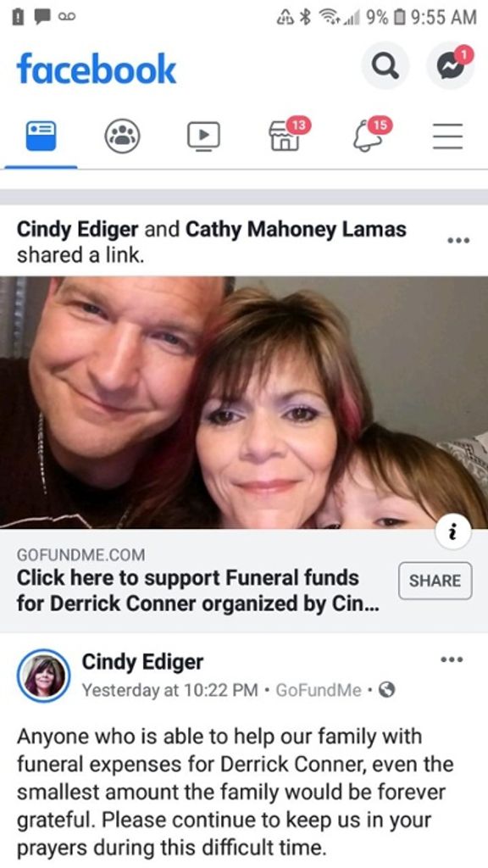Select the News Feed home tab
This screenshot has width=488, height=868.
[x=41, y=135]
